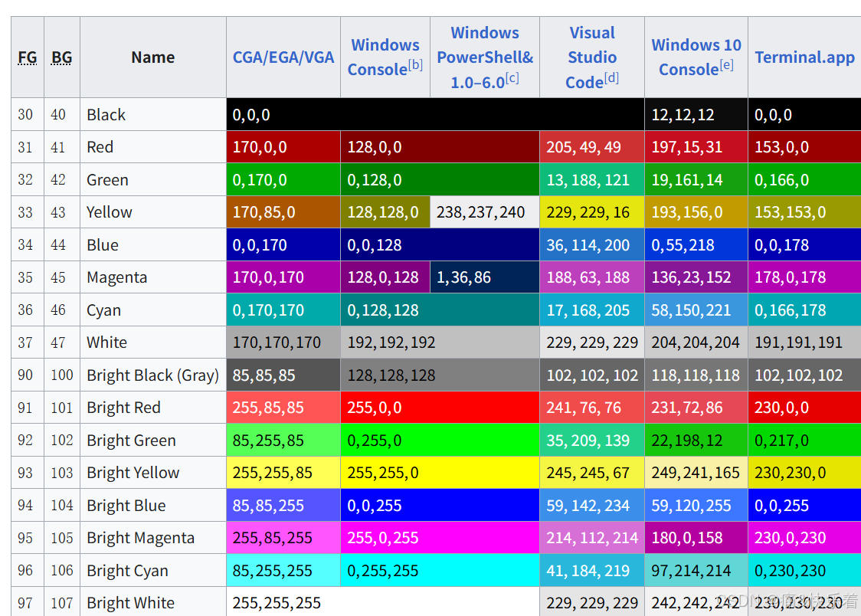Click the FG abbreviation column header
This screenshot has height=616, width=861.
[28, 57]
